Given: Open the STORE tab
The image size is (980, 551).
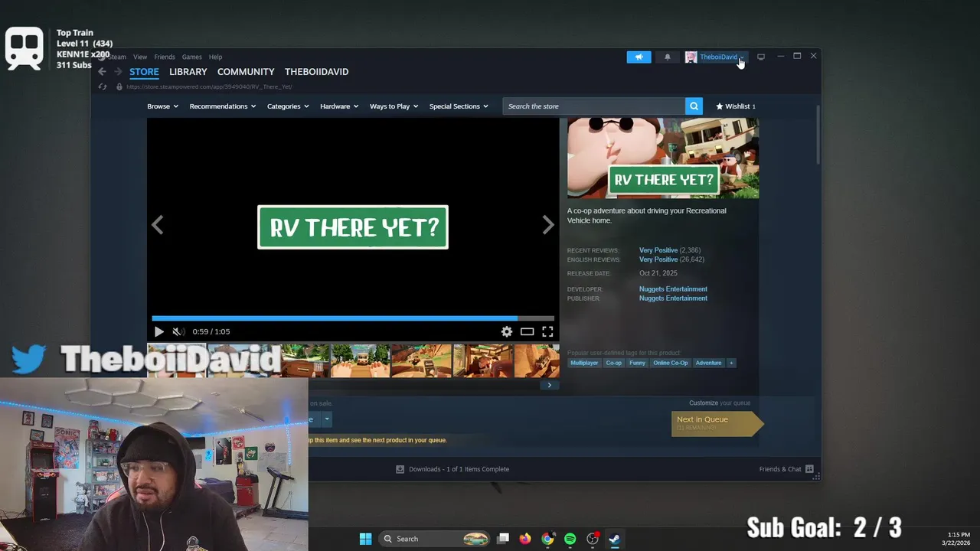Looking at the screenshot, I should (144, 71).
